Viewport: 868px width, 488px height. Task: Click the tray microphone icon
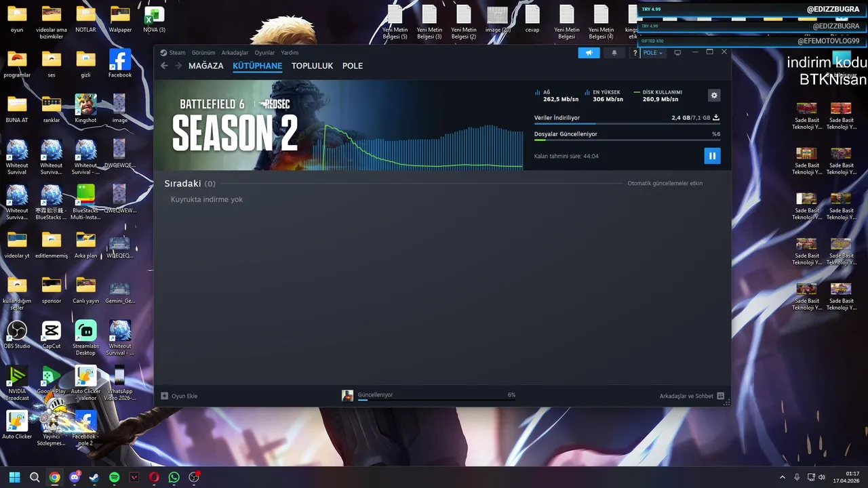tap(797, 477)
